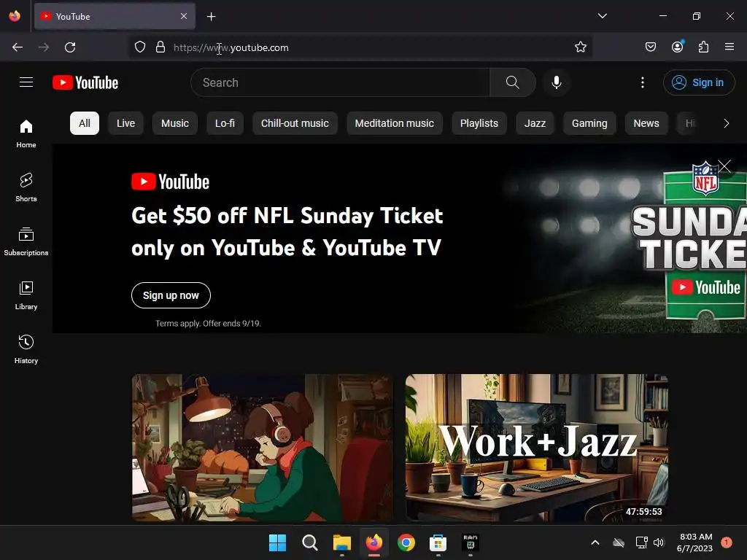Open YouTube settings three-dot menu
The width and height of the screenshot is (747, 560).
pos(642,82)
